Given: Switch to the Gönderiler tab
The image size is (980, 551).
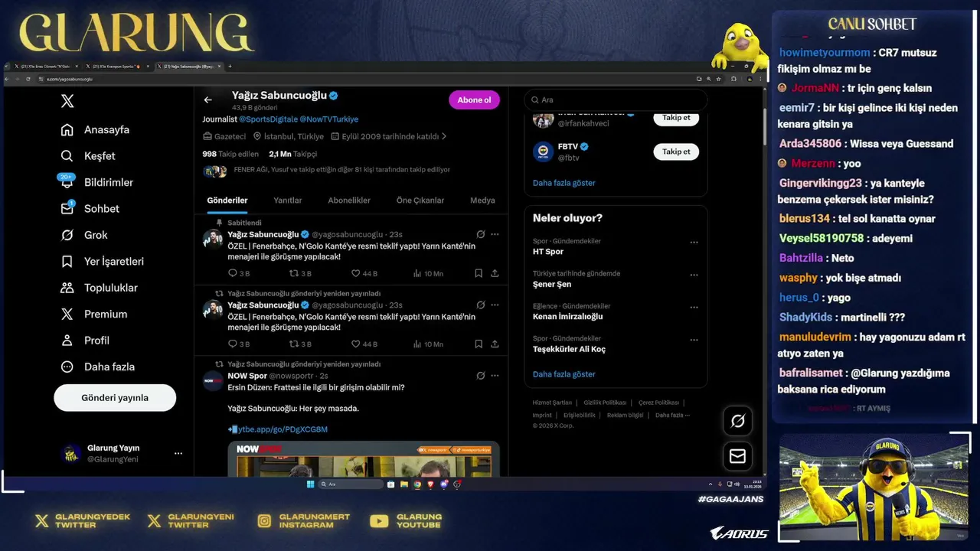Looking at the screenshot, I should 227,201.
